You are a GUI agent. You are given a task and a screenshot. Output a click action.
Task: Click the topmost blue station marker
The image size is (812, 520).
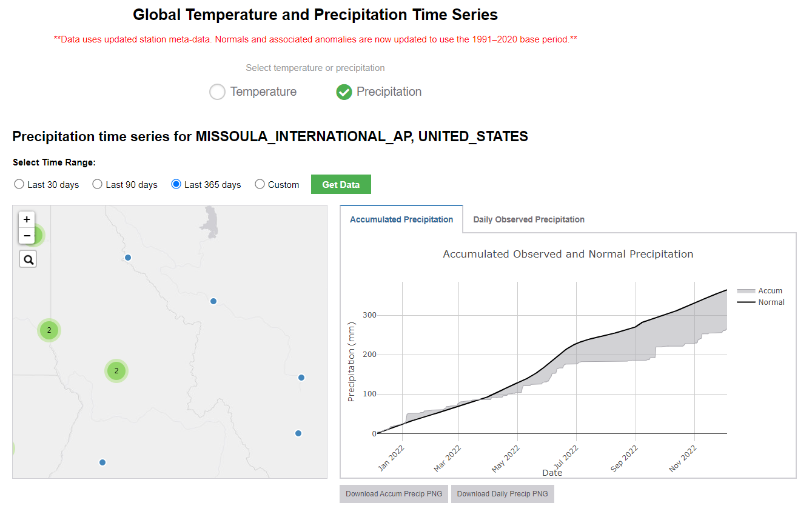coord(128,258)
